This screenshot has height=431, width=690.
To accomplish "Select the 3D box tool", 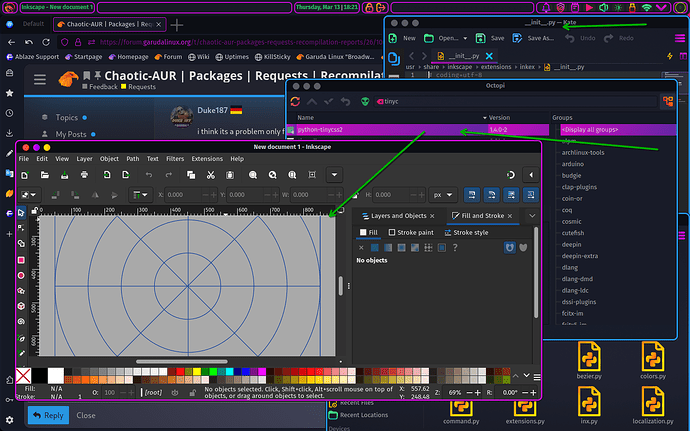I will pyautogui.click(x=21, y=306).
